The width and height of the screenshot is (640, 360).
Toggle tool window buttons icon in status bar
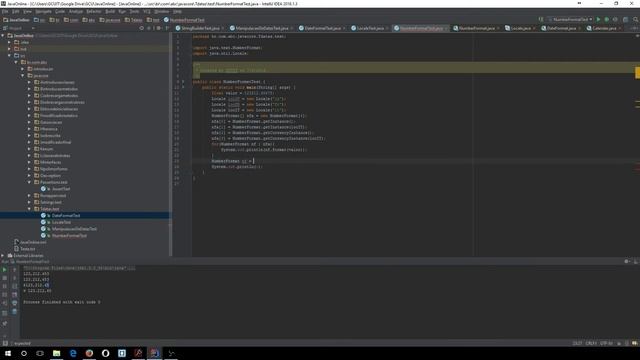click(5, 343)
